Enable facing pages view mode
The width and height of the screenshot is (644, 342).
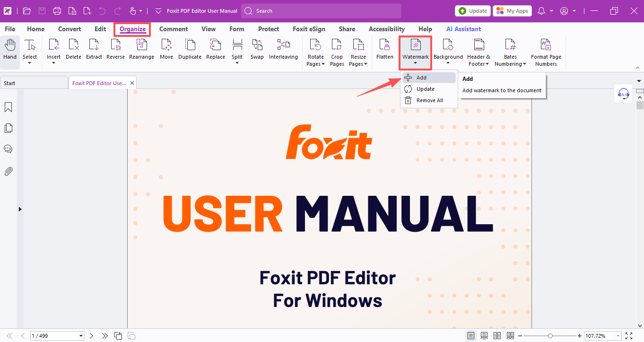click(497, 336)
